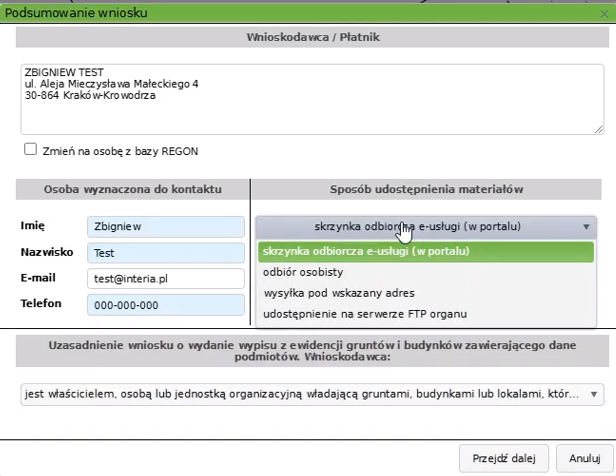Click the 'Uzasadnienie wniosku o wydanie wypisu' header
The height and width of the screenshot is (476, 616).
(312, 350)
